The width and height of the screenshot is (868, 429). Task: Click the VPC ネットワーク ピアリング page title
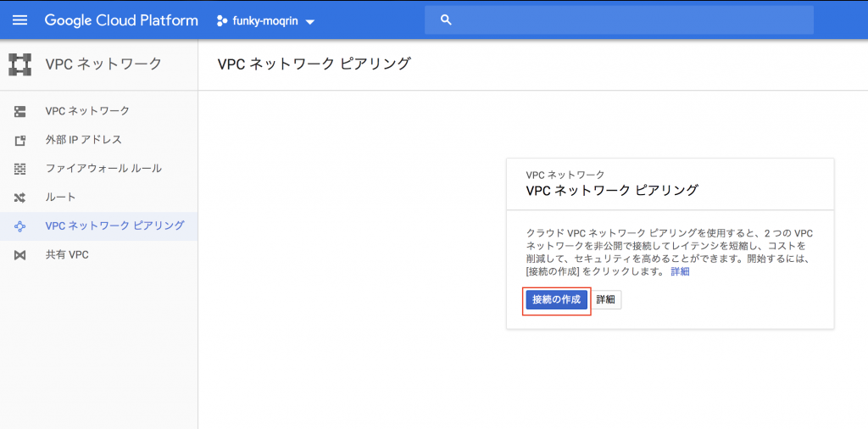(x=314, y=64)
